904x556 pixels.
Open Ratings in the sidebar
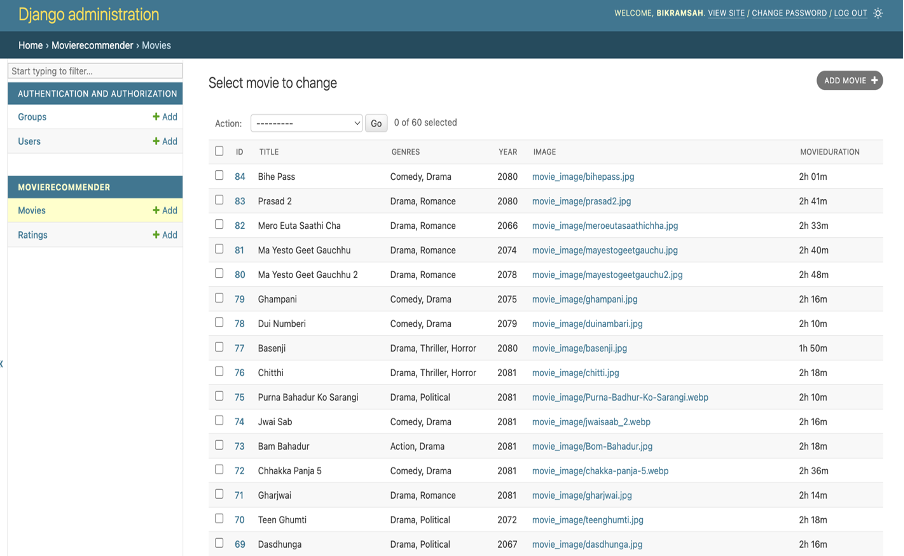(33, 235)
